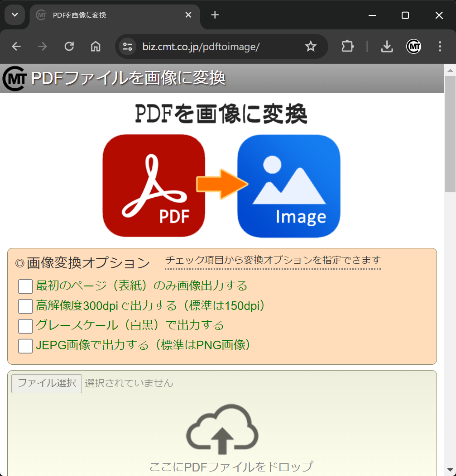Close the browser window
Screen dimensions: 456x476
[x=439, y=15]
